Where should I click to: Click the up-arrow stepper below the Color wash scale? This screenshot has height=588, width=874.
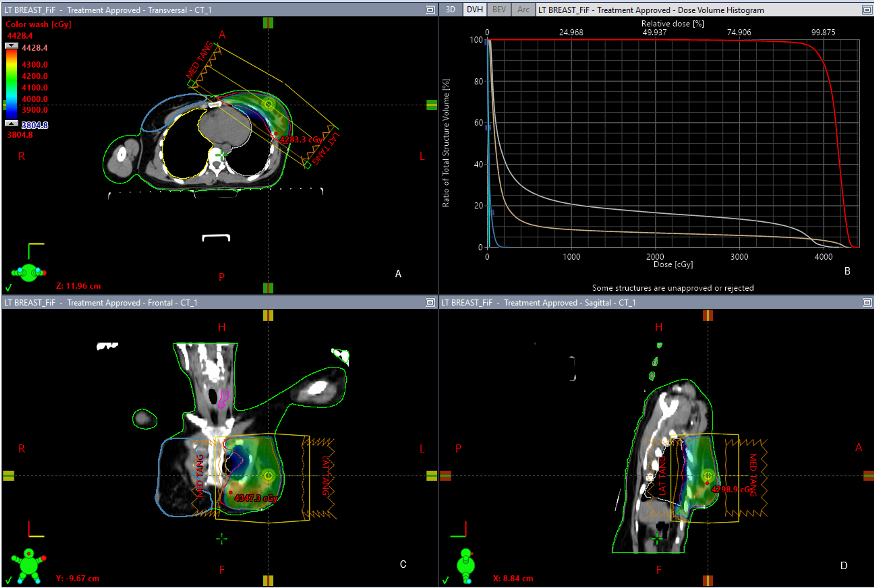tap(12, 124)
